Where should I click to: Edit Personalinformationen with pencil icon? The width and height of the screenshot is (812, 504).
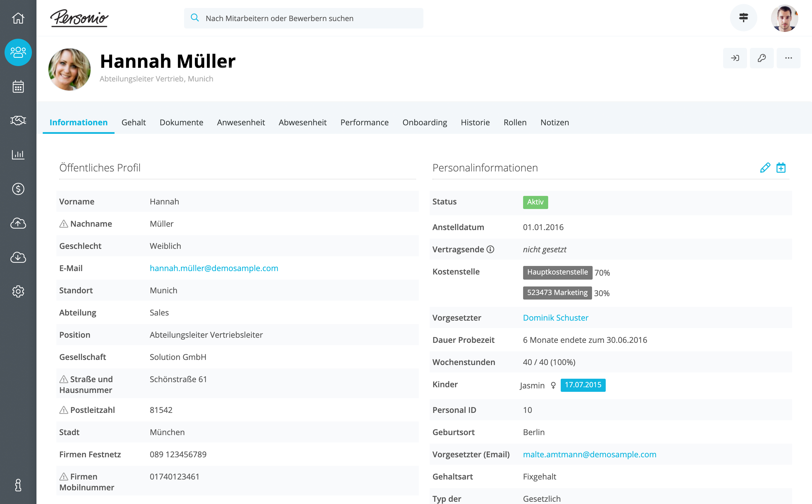pos(765,168)
